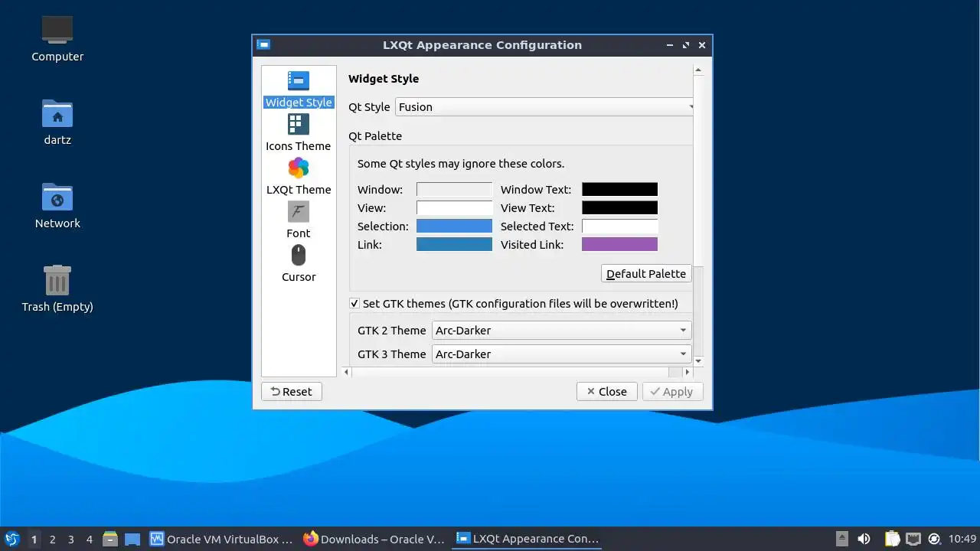The height and width of the screenshot is (551, 980).
Task: Switch to virtual desktop 3
Action: 70,539
